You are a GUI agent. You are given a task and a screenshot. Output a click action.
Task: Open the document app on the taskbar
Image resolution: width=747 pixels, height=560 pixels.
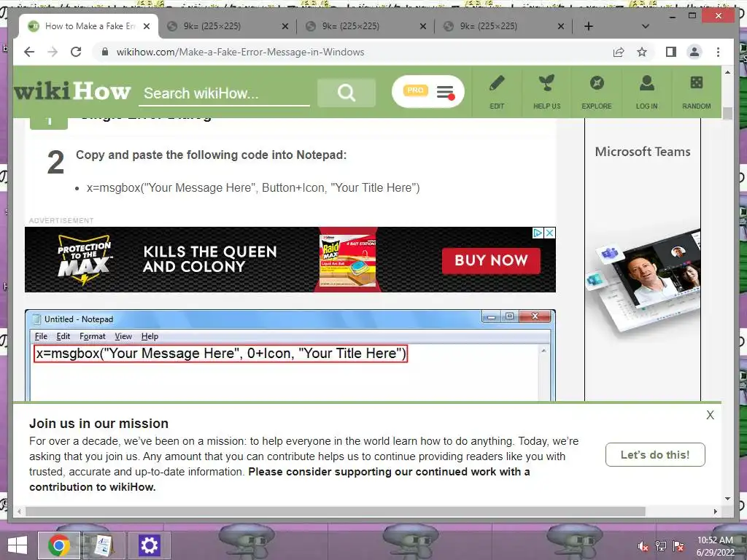point(103,545)
